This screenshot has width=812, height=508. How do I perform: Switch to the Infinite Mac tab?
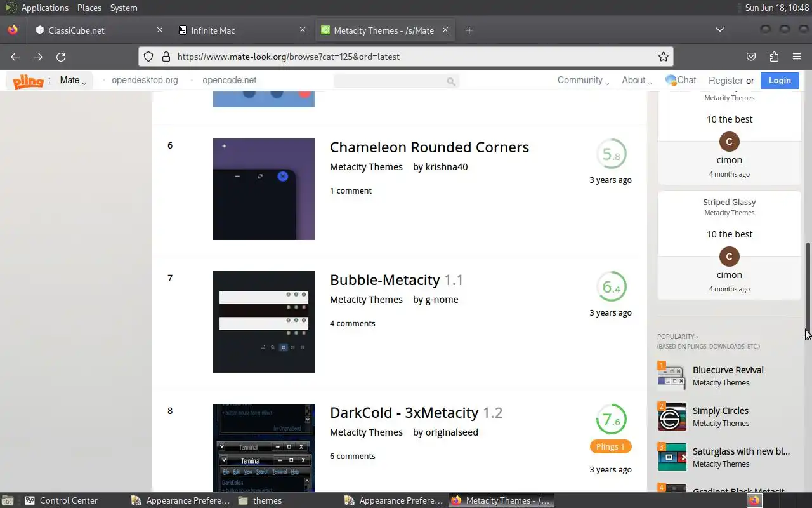242,30
